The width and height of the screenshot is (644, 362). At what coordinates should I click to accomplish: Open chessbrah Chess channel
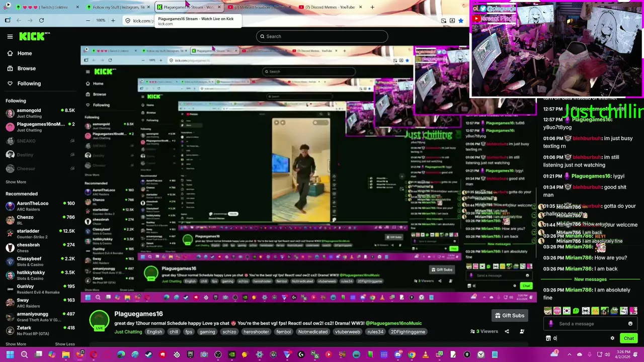coord(40,247)
